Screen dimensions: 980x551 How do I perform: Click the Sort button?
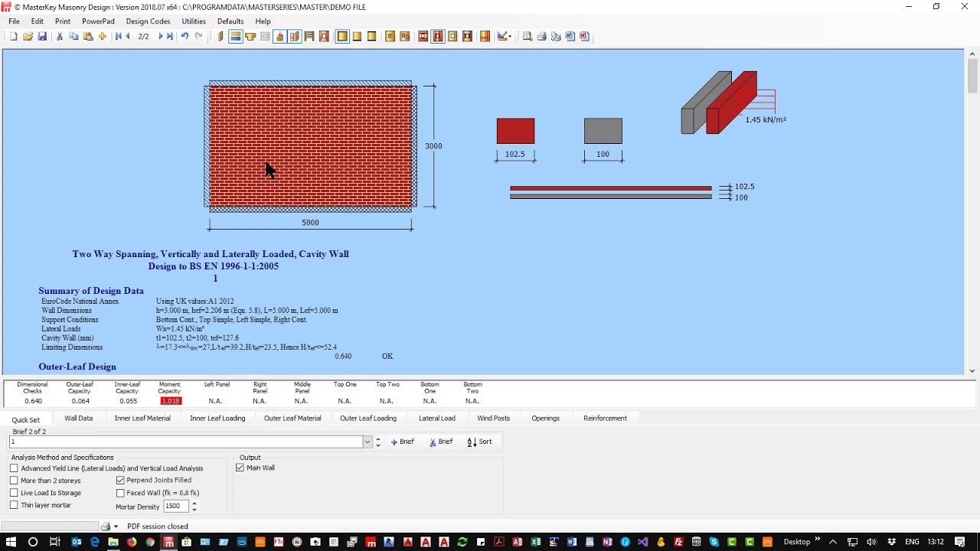tap(480, 442)
